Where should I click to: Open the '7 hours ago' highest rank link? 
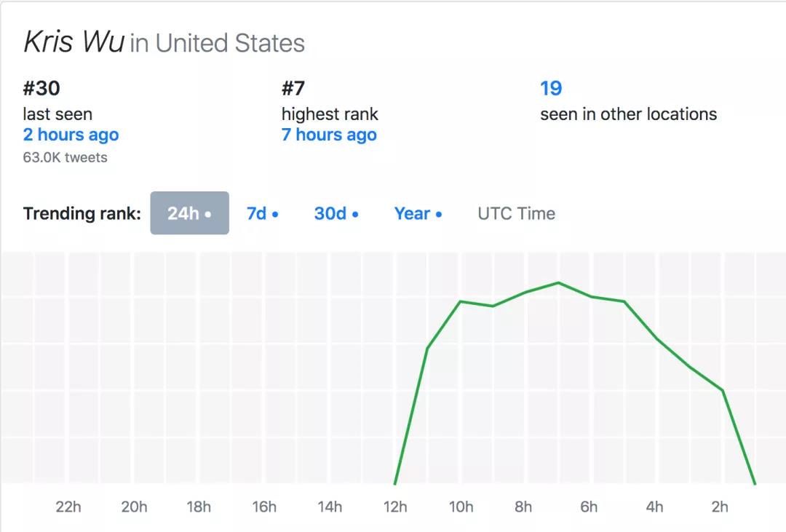click(329, 135)
